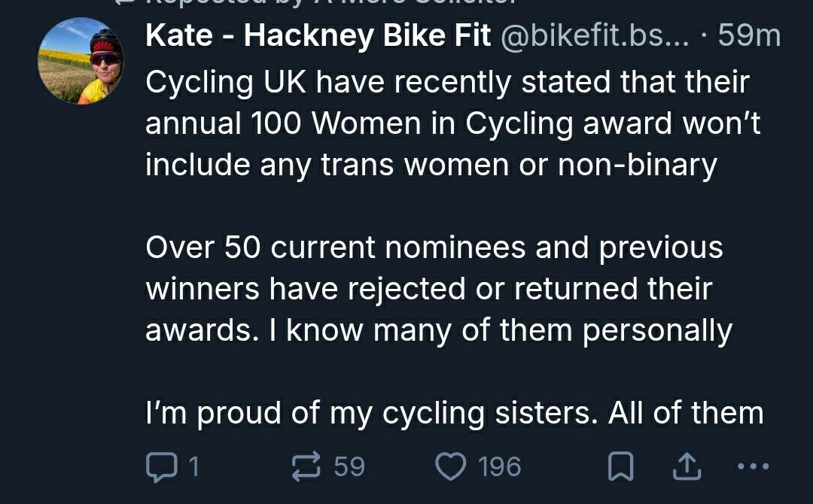The image size is (813, 504).
Task: Like the post with the heart icon
Action: tap(451, 467)
